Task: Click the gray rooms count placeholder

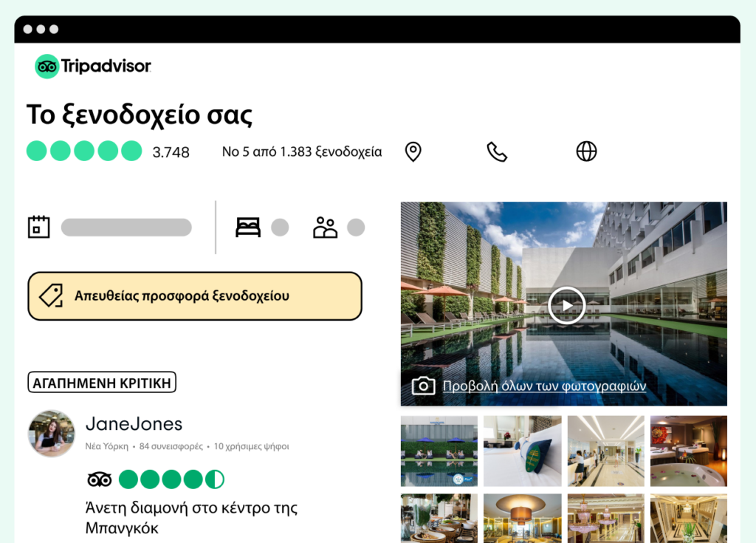Action: pos(280,228)
